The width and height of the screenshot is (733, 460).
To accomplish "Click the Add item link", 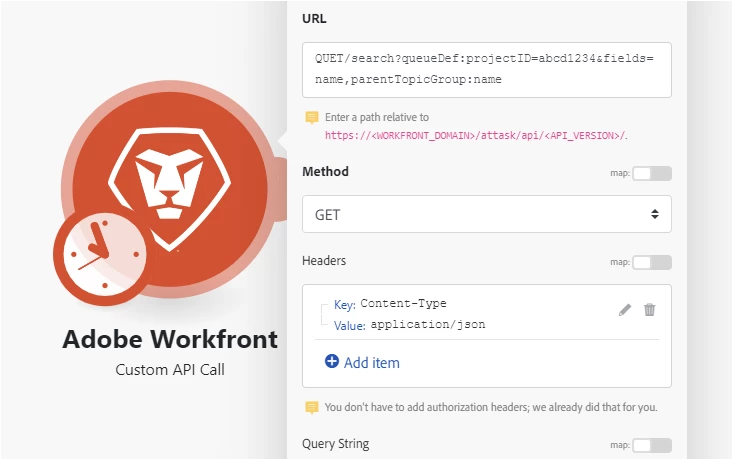I will [372, 363].
